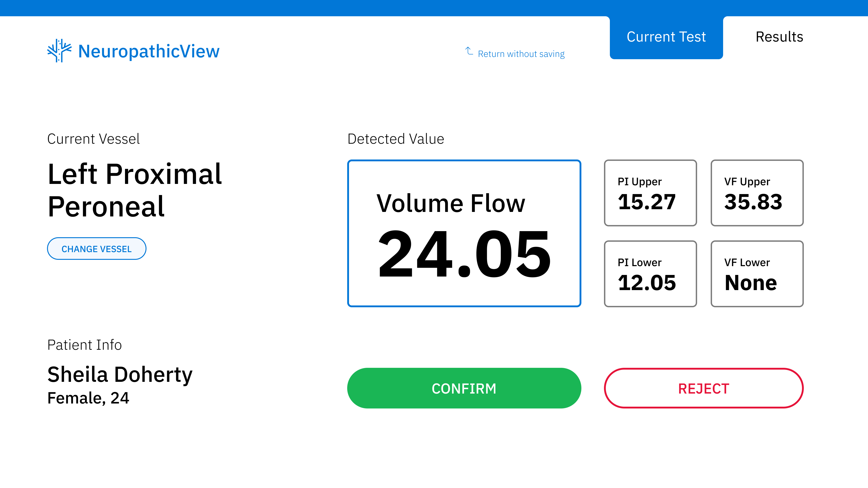Select the VF Upper tile
This screenshot has width=868, height=488.
coord(757,193)
